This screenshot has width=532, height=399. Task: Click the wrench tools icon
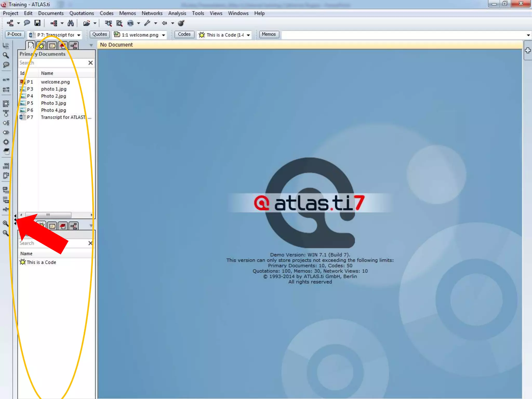147,23
